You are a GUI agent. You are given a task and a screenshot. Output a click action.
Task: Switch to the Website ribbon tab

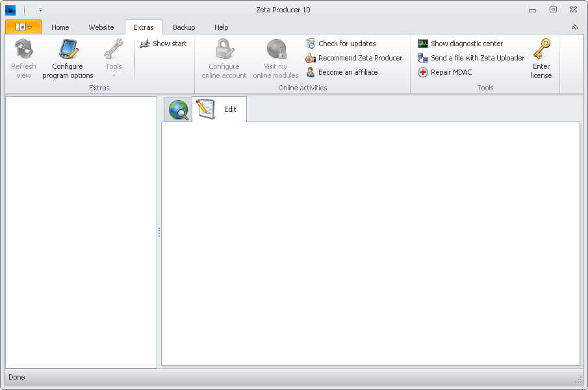[x=101, y=27]
